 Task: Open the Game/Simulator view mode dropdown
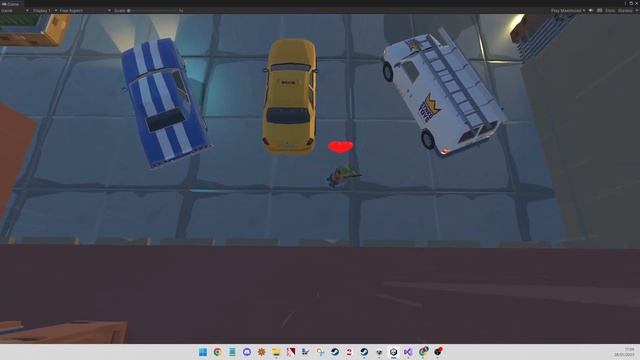15,11
